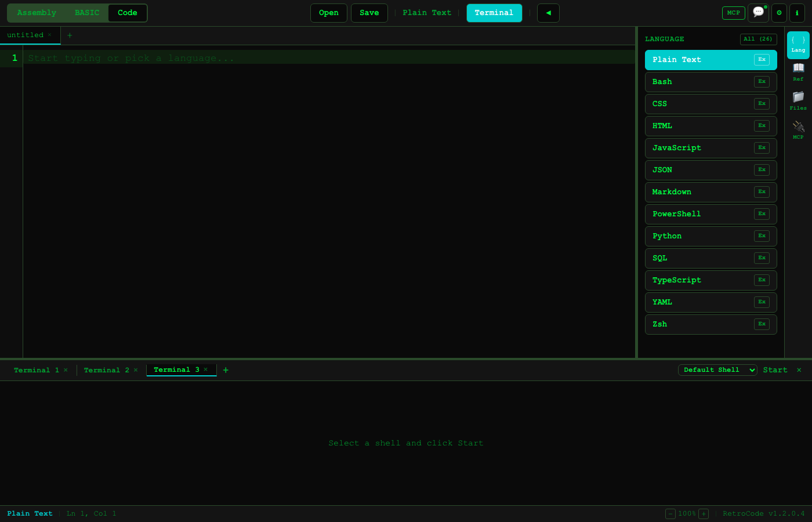Click Start to launch a shell
The width and height of the screenshot is (812, 522).
(x=775, y=369)
